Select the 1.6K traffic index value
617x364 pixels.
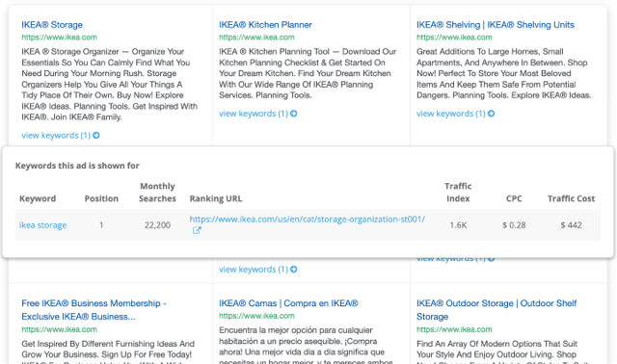click(458, 225)
